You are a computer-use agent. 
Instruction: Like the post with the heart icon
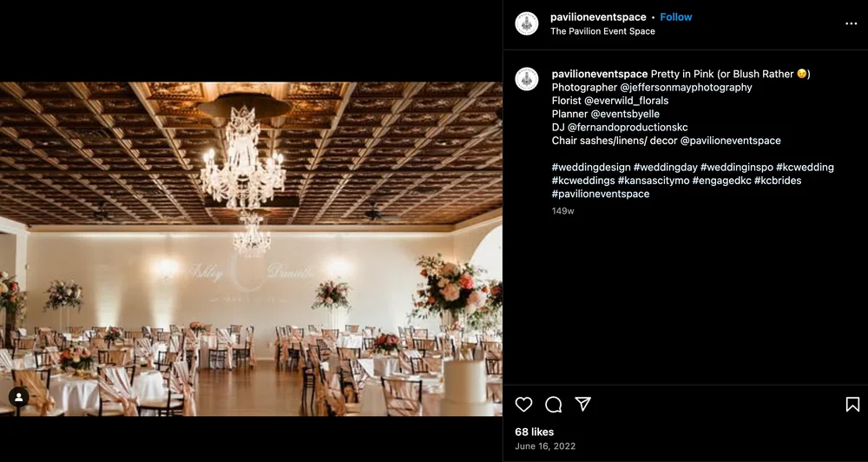(523, 405)
